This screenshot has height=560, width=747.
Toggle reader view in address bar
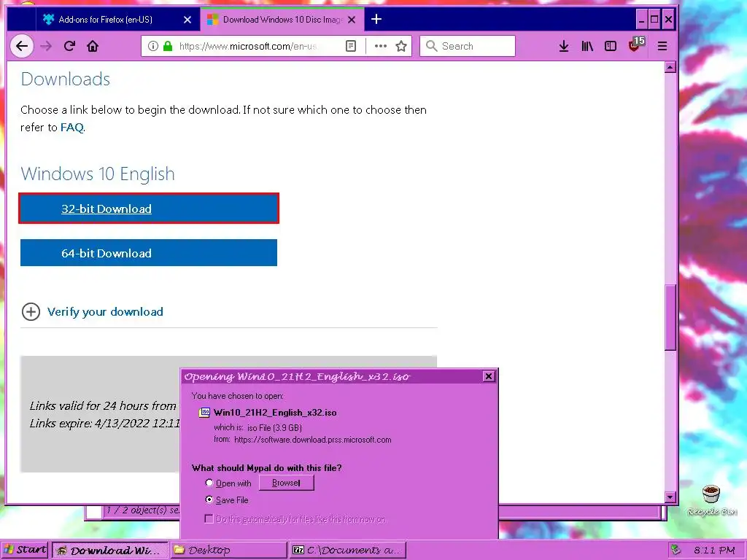tap(351, 46)
